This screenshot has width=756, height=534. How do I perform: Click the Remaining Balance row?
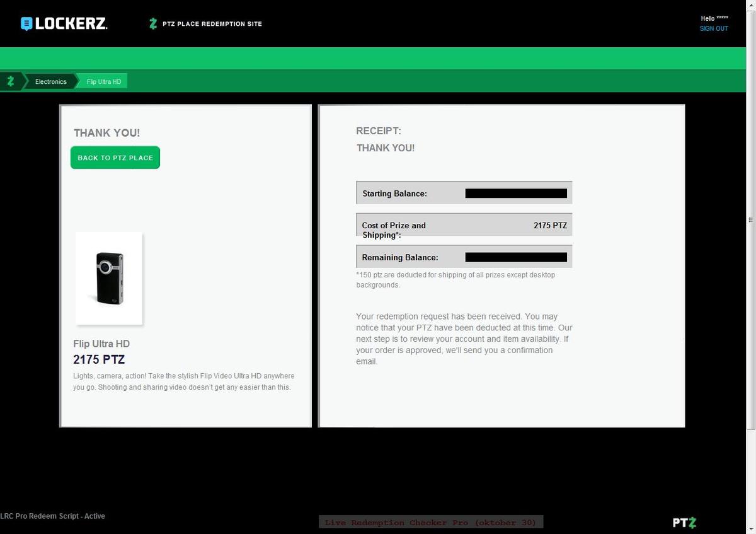pos(464,257)
